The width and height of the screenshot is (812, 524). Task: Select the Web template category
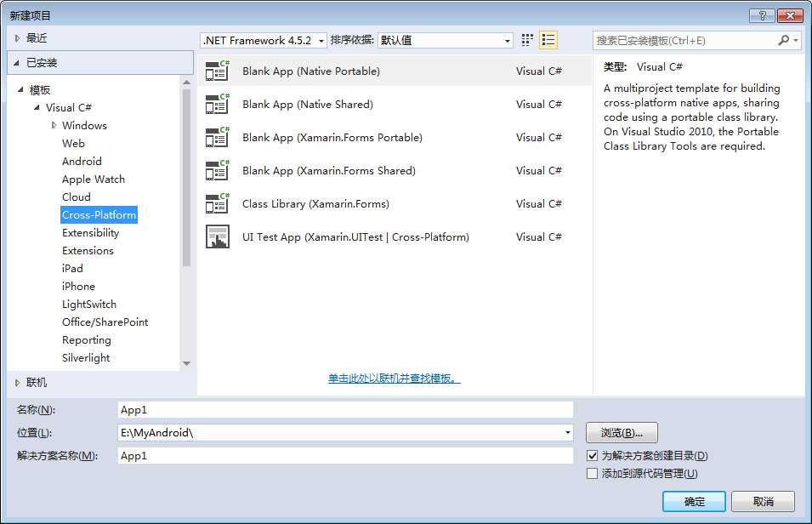(73, 144)
